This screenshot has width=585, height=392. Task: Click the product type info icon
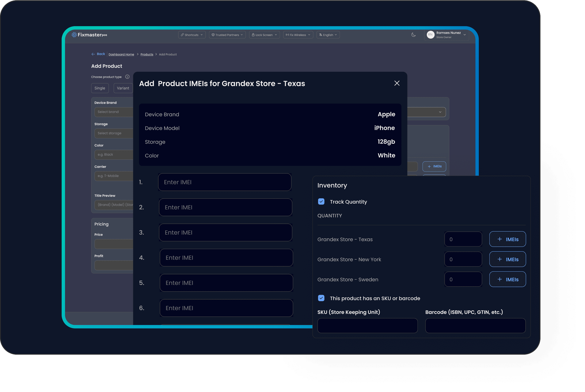click(x=127, y=77)
